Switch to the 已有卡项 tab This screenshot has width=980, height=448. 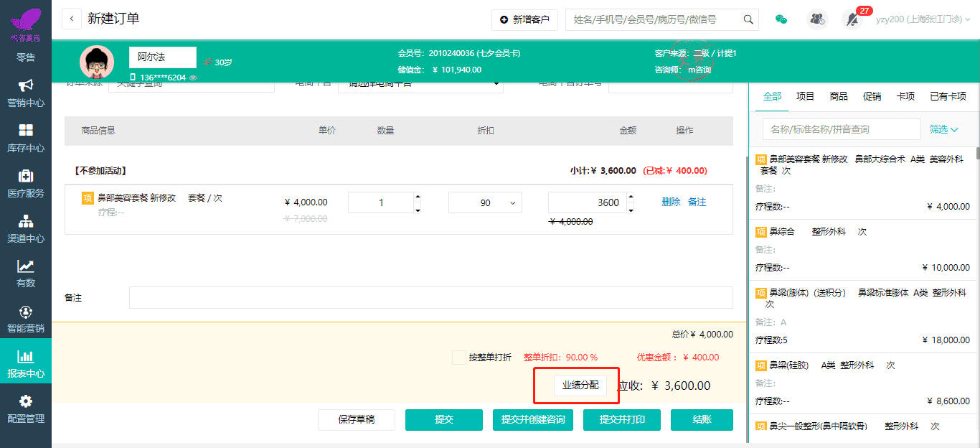tap(948, 96)
